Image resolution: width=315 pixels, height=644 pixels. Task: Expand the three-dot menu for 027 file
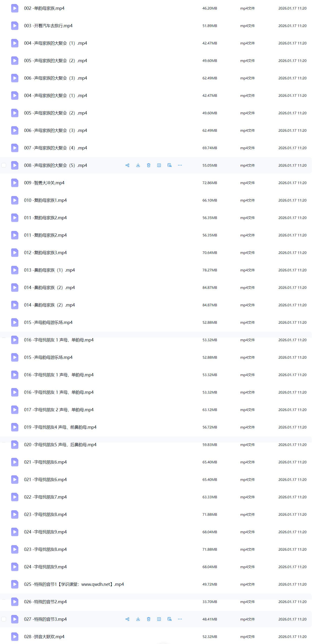[180, 619]
